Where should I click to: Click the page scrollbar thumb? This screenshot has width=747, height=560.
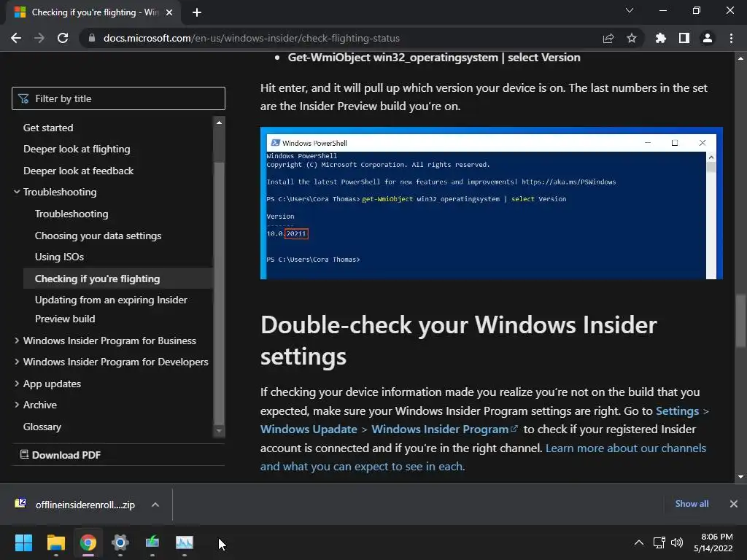tap(740, 322)
